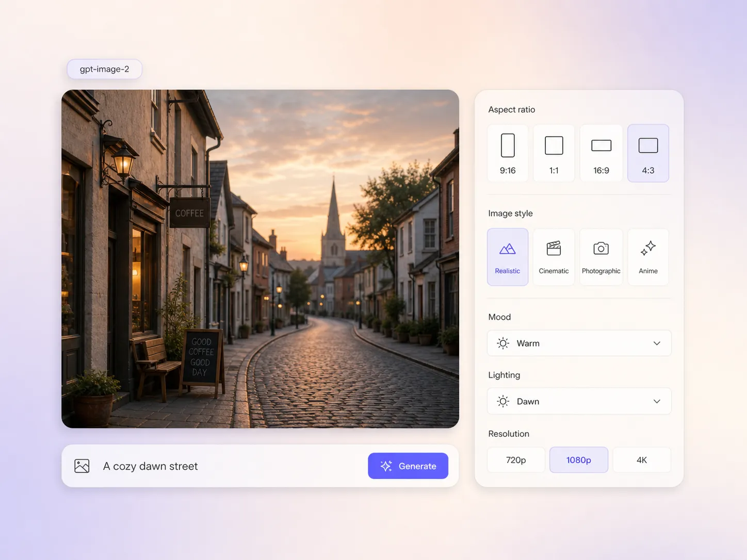Select the Realistic mountains style icon
Viewport: 747px width, 560px height.
tap(508, 249)
